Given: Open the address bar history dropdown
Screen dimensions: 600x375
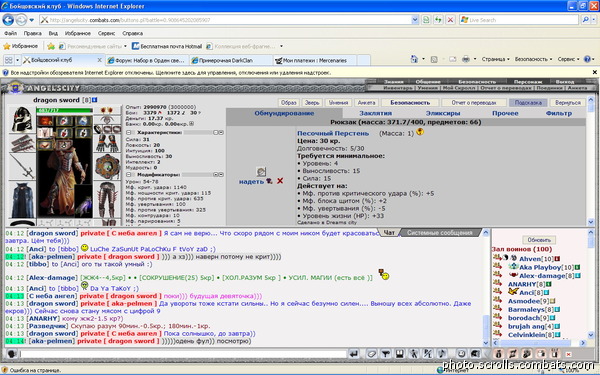Looking at the screenshot, I should pyautogui.click(x=415, y=20).
